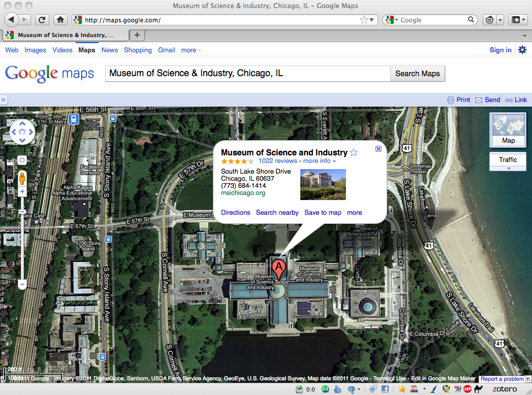Click the thumbs up icon in status bar
The height and width of the screenshot is (395, 532).
(x=337, y=389)
